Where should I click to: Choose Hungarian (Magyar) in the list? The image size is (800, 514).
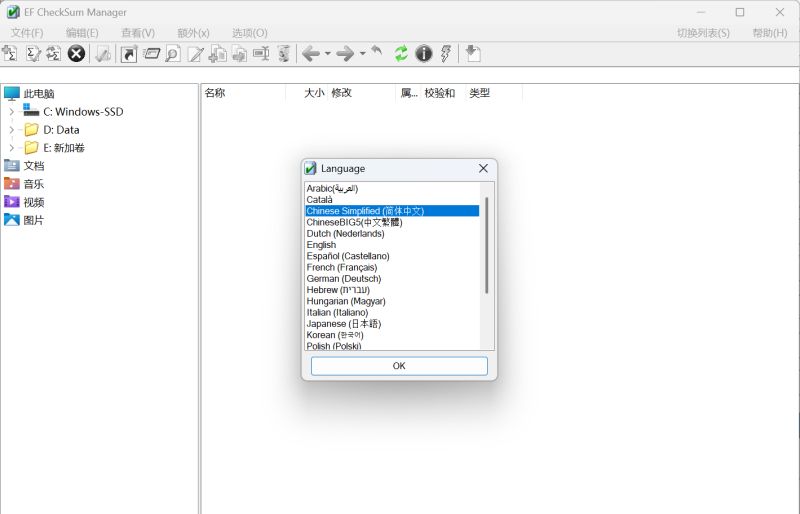tap(392, 301)
